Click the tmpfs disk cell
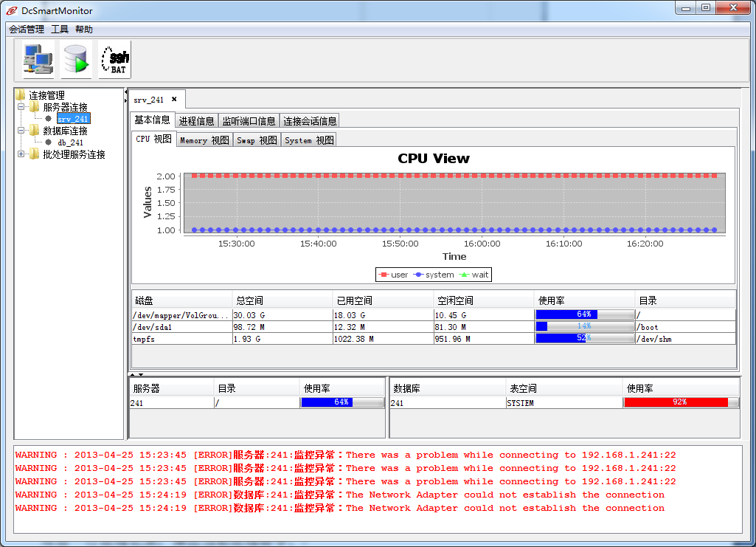756x547 pixels. 181,339
